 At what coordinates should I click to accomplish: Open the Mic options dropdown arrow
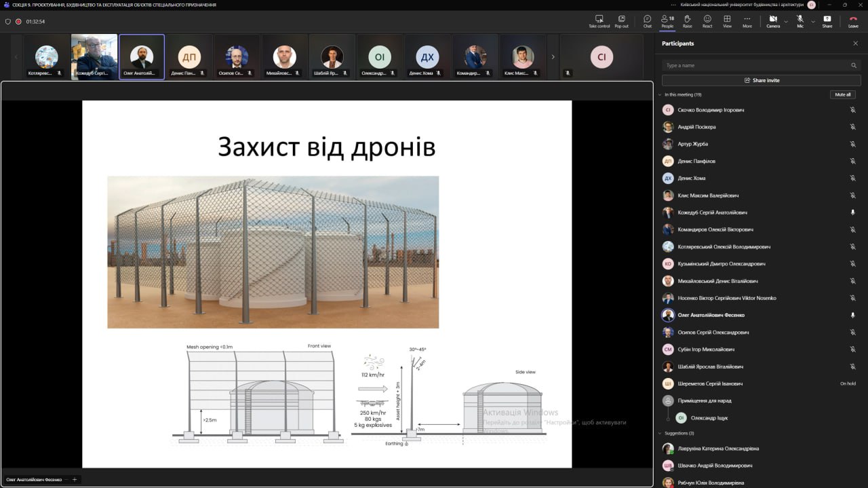(x=813, y=22)
